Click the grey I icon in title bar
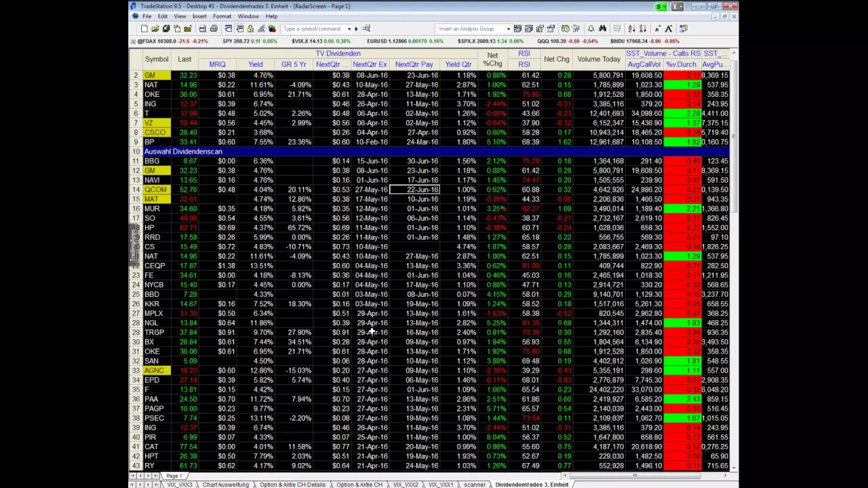Image resolution: width=868 pixels, height=488 pixels. (677, 7)
